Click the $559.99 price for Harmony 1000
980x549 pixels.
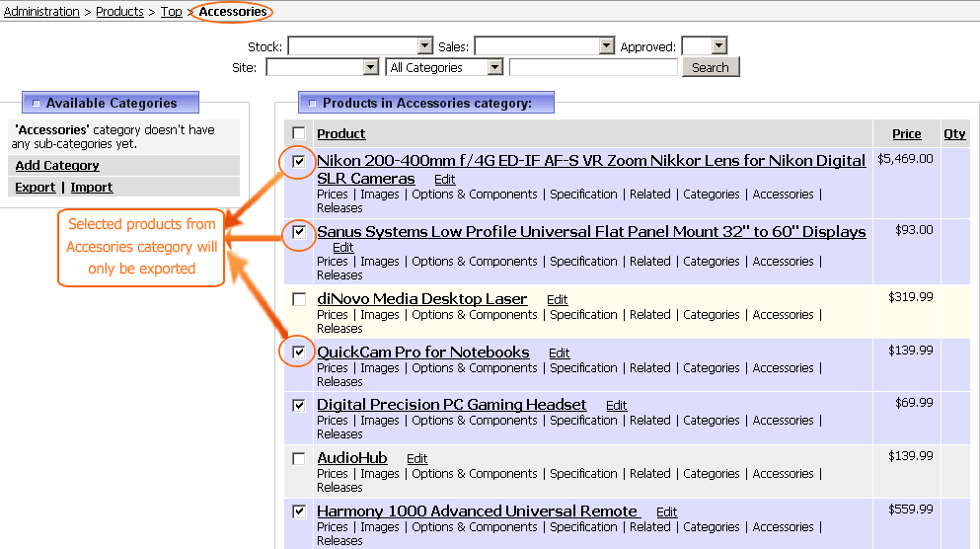[x=911, y=510]
